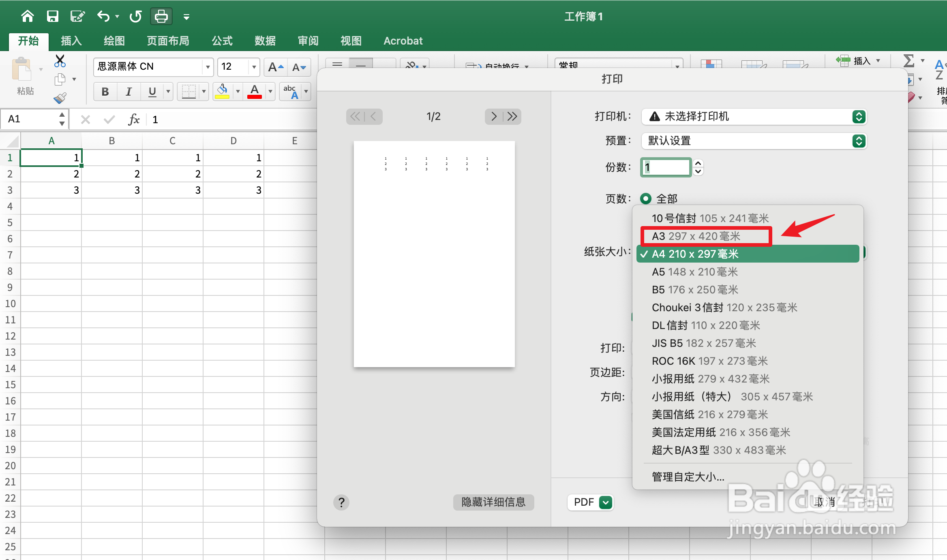This screenshot has width=947, height=560.
Task: Toggle italic formatting
Action: pyautogui.click(x=128, y=91)
